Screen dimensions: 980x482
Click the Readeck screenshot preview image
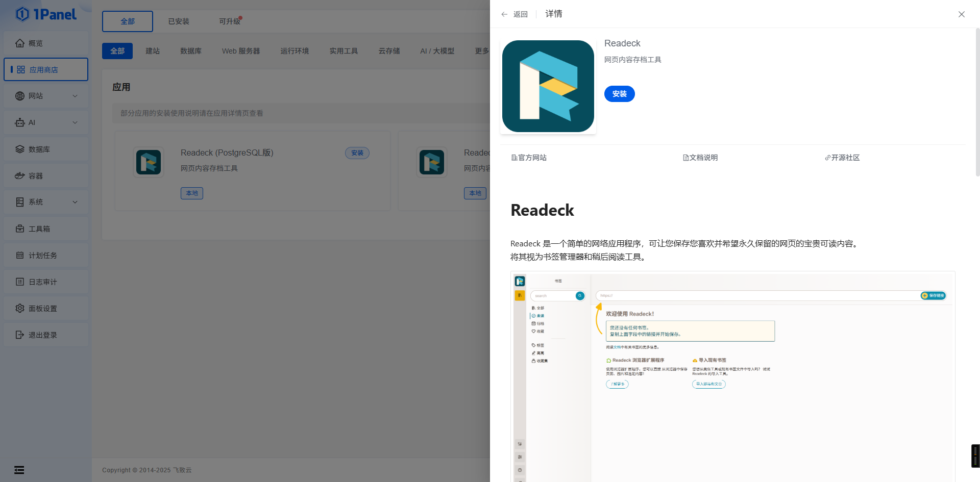tap(733, 376)
